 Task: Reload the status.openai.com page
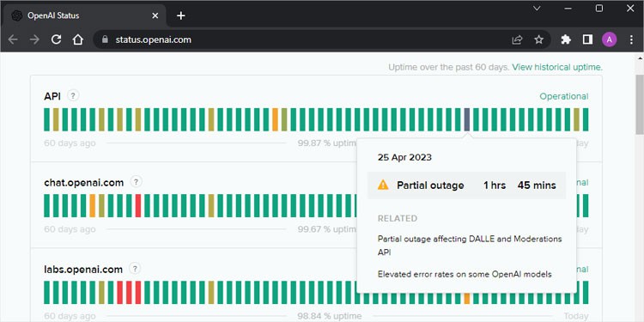pos(57,39)
